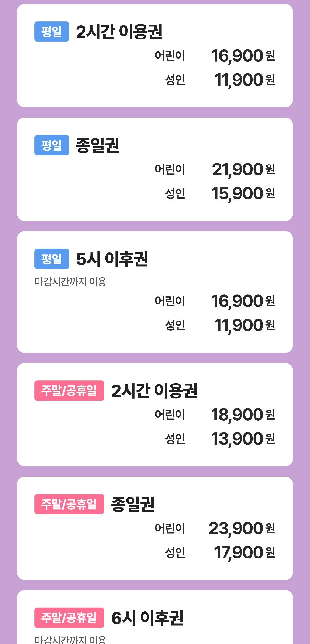This screenshot has height=644, width=310.
Task: Click the 평일 badge beside 종일권
Action: click(52, 145)
